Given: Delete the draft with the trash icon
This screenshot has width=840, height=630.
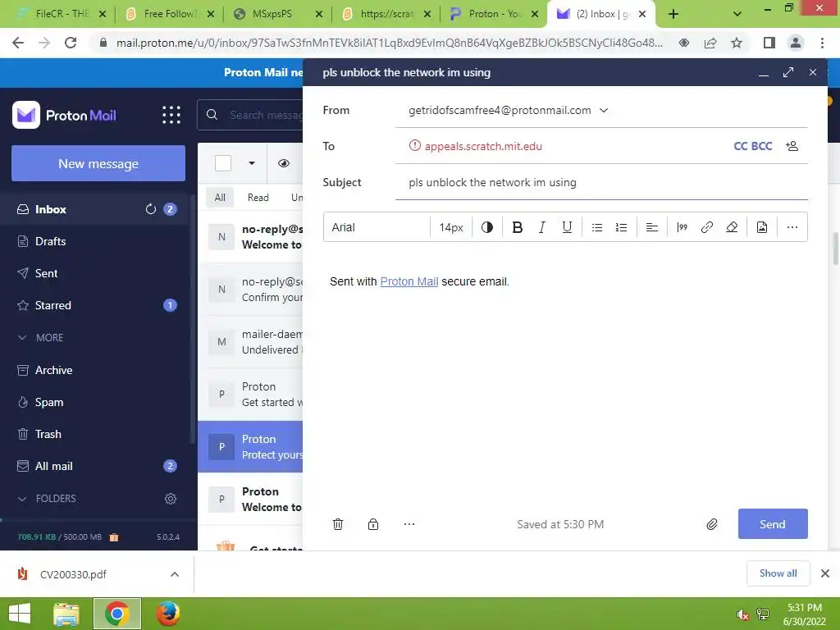Looking at the screenshot, I should [x=338, y=524].
